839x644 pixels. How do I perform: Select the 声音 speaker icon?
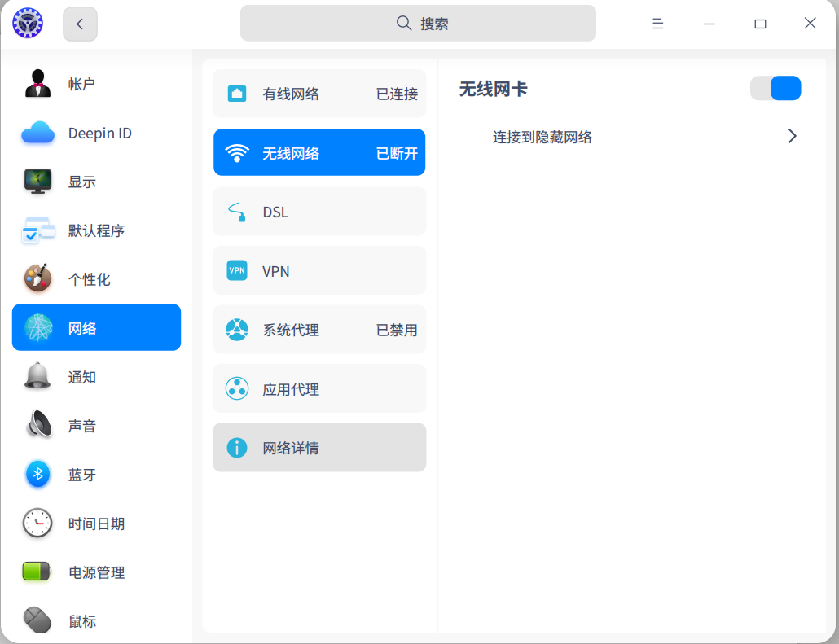point(37,426)
